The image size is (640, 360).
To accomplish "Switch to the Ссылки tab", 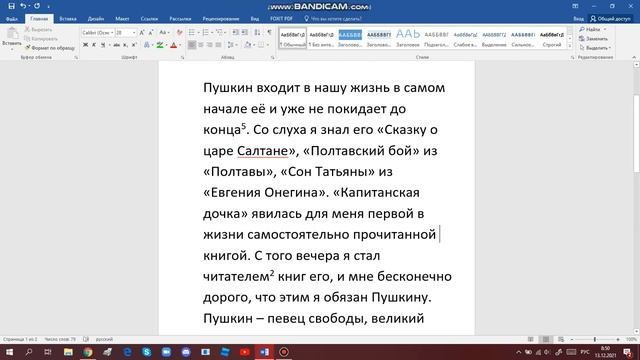I will point(149,19).
